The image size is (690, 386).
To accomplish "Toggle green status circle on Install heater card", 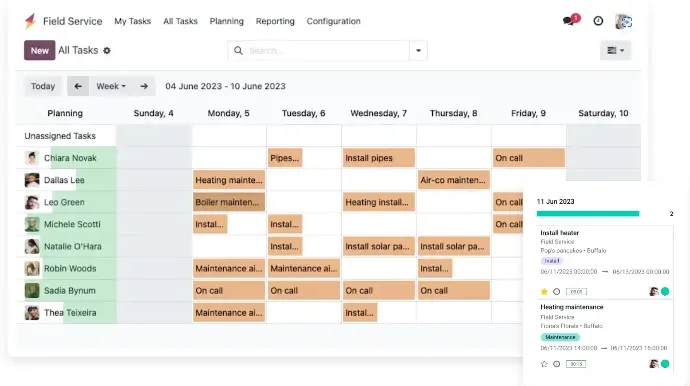I will click(665, 291).
